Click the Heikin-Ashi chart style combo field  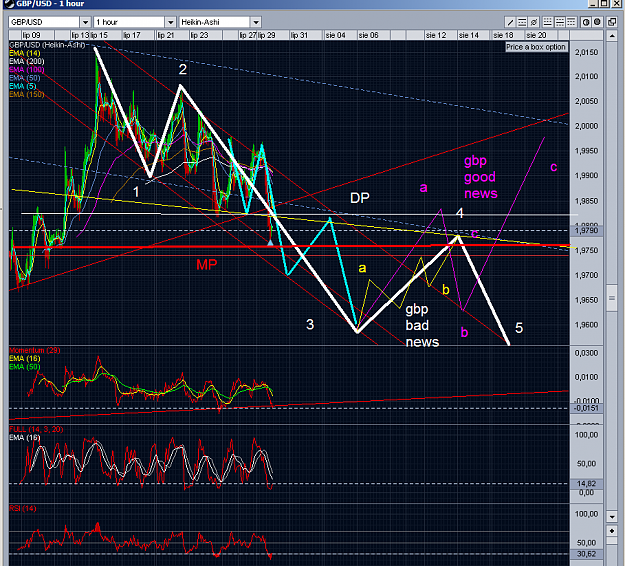220,22
